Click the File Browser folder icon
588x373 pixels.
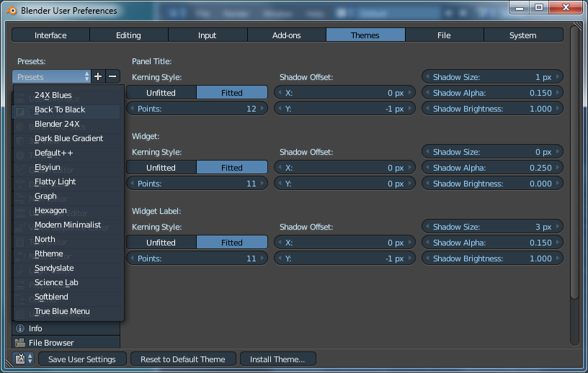(20, 343)
